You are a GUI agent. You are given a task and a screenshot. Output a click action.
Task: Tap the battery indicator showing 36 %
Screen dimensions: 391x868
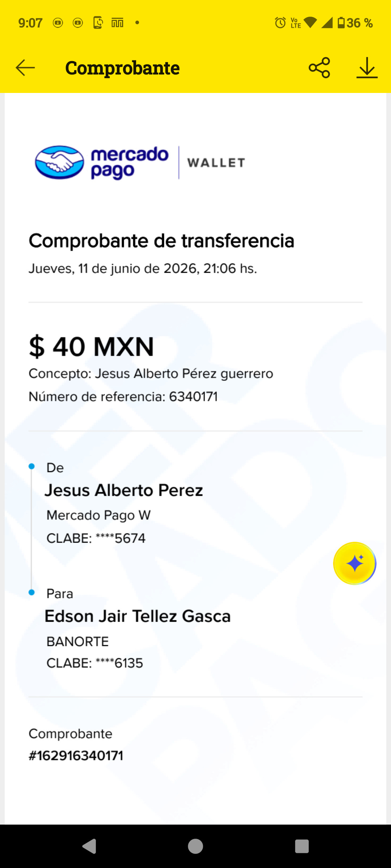pos(355,23)
